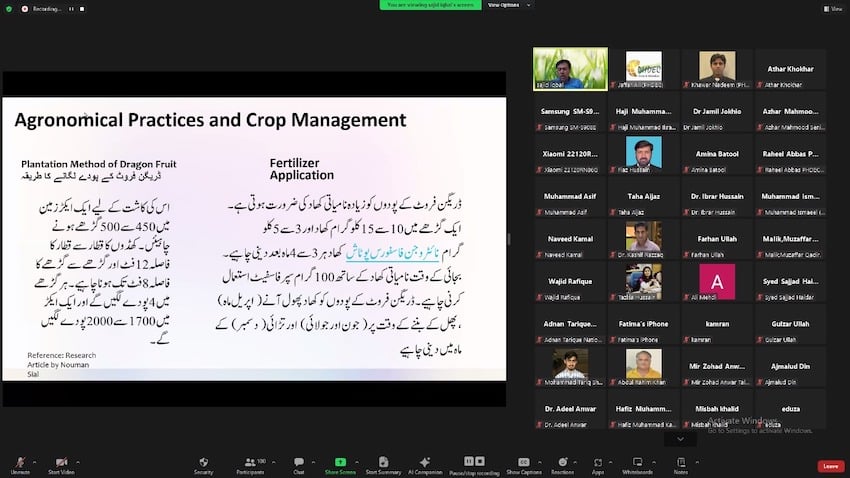
Task: Toggle Show Captions
Action: click(x=523, y=464)
